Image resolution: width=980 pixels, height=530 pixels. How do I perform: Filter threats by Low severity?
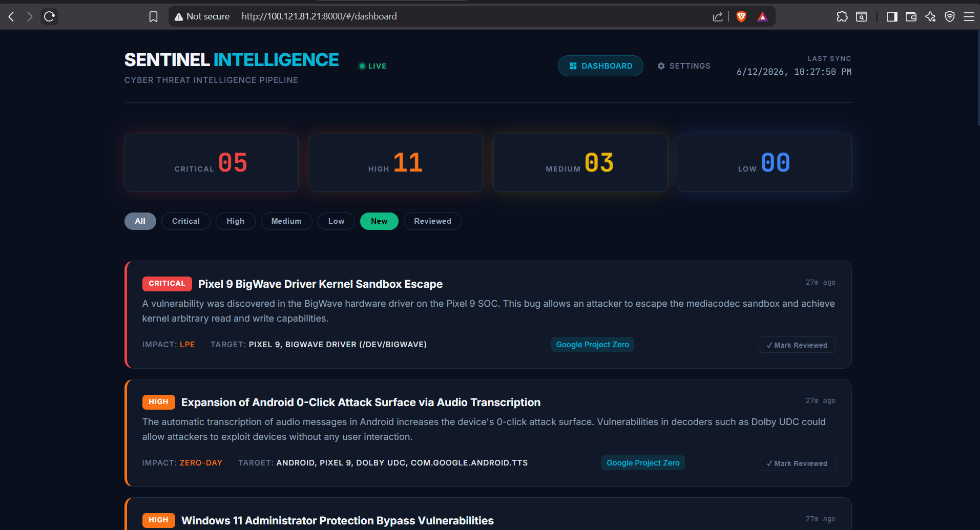(x=337, y=221)
